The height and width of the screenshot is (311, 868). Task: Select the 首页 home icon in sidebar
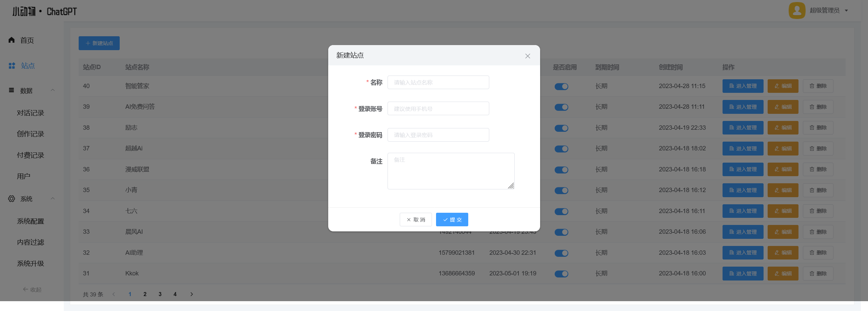[11, 40]
